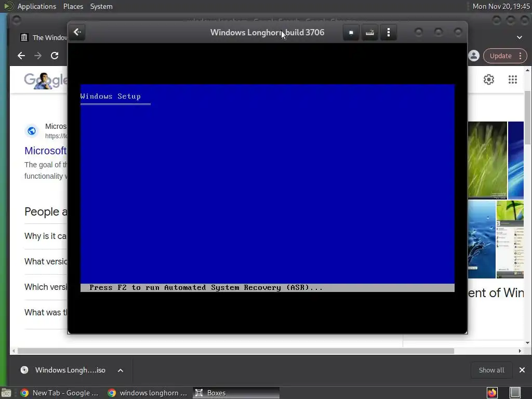Open the Applications menu

pyautogui.click(x=37, y=6)
